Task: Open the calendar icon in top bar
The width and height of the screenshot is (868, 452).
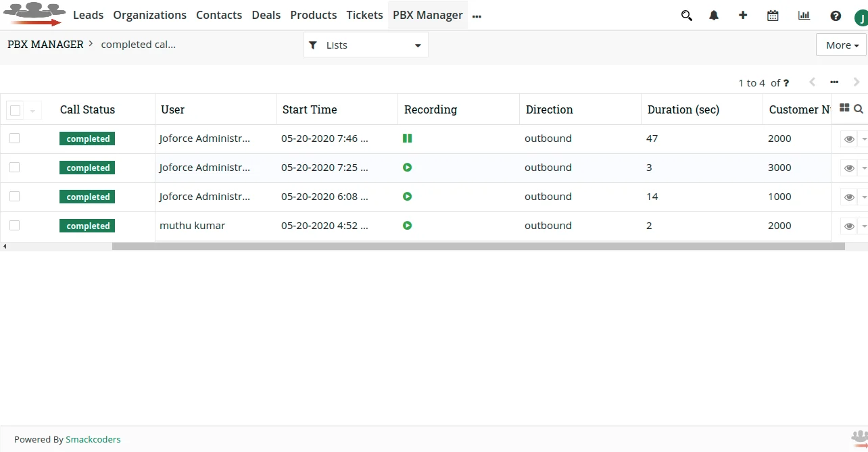Action: pos(773,15)
